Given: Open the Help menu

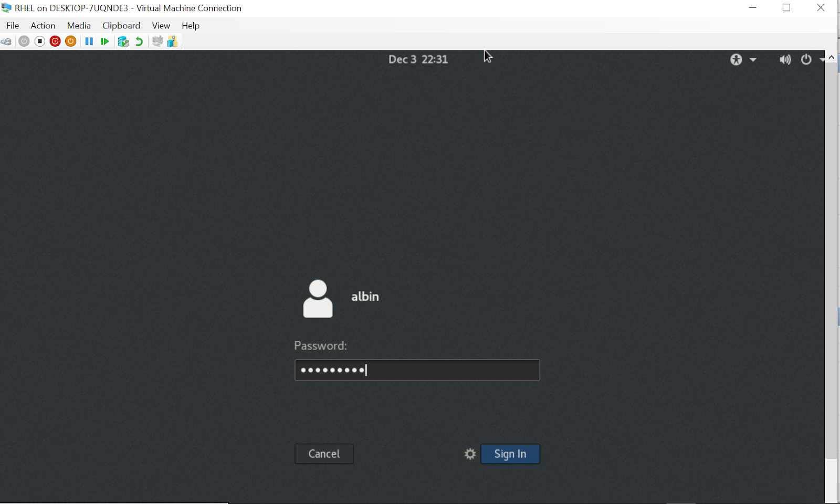Looking at the screenshot, I should pyautogui.click(x=191, y=26).
